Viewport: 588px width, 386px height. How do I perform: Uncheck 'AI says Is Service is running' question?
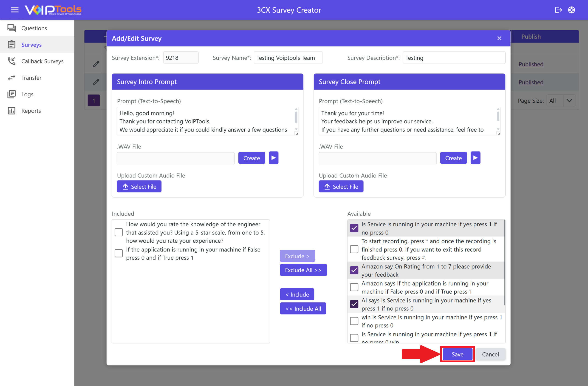point(354,304)
